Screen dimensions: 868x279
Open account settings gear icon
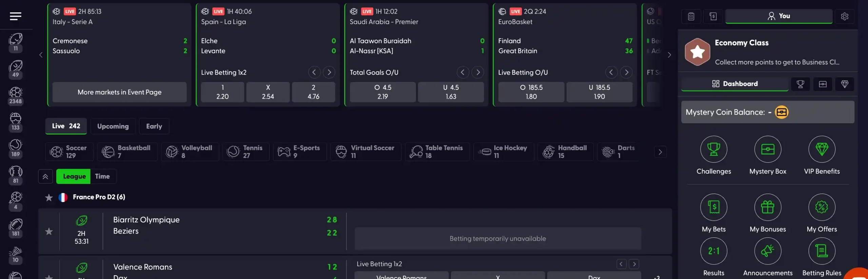click(844, 16)
